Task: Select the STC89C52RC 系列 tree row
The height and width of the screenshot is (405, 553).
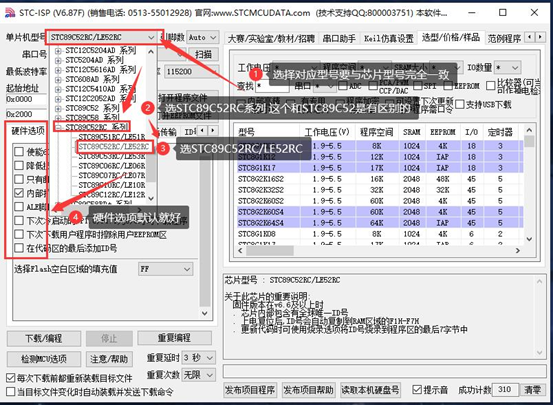Action: pyautogui.click(x=96, y=127)
